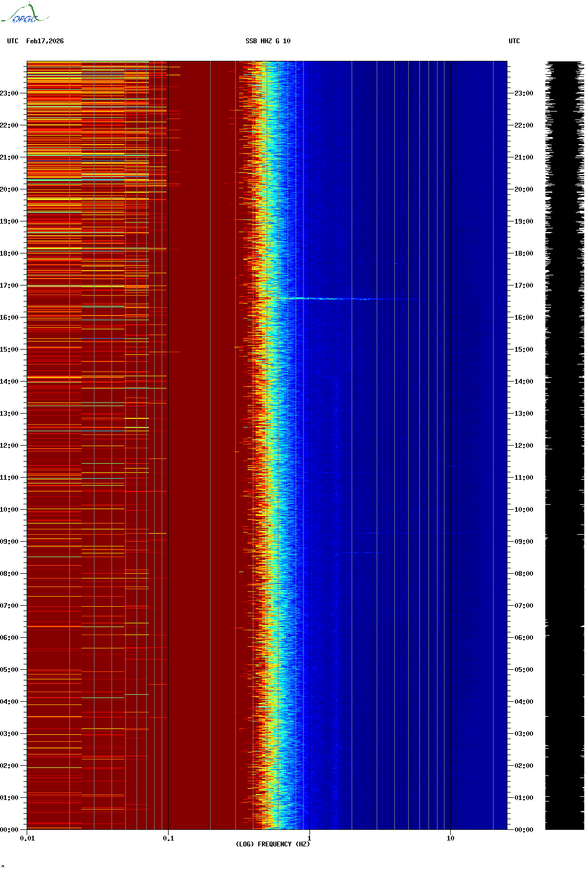This screenshot has width=588, height=872.
Task: Click the SSB HHZ G 10 station title
Action: 268,41
